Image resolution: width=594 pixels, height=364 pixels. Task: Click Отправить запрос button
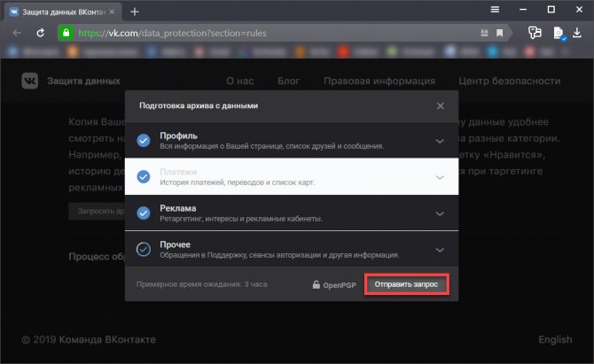click(x=406, y=284)
